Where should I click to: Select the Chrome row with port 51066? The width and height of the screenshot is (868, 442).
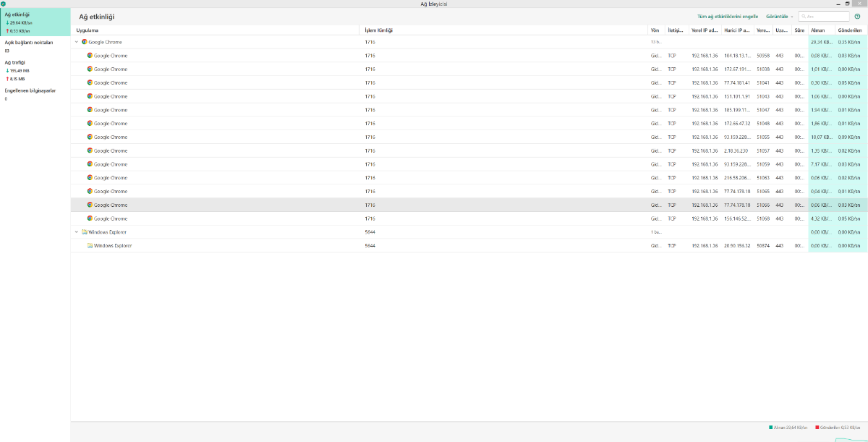click(x=469, y=205)
